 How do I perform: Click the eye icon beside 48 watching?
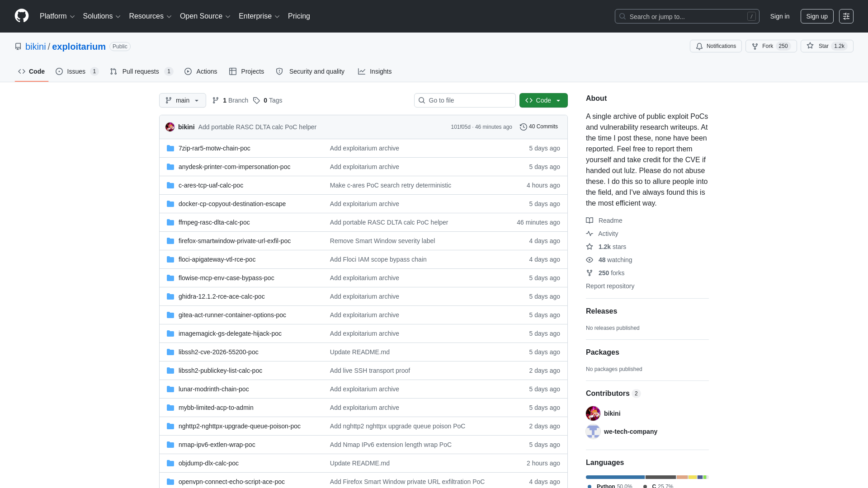[x=590, y=260]
